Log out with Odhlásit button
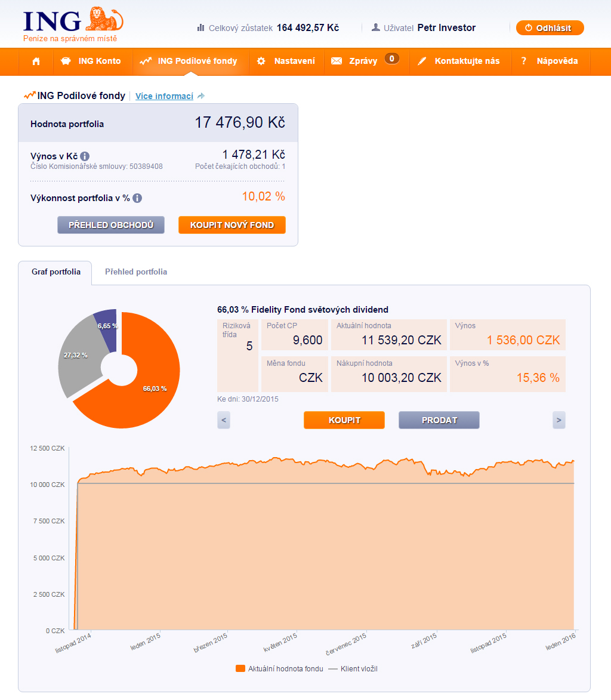Viewport: 611px width, 700px height. coord(550,28)
